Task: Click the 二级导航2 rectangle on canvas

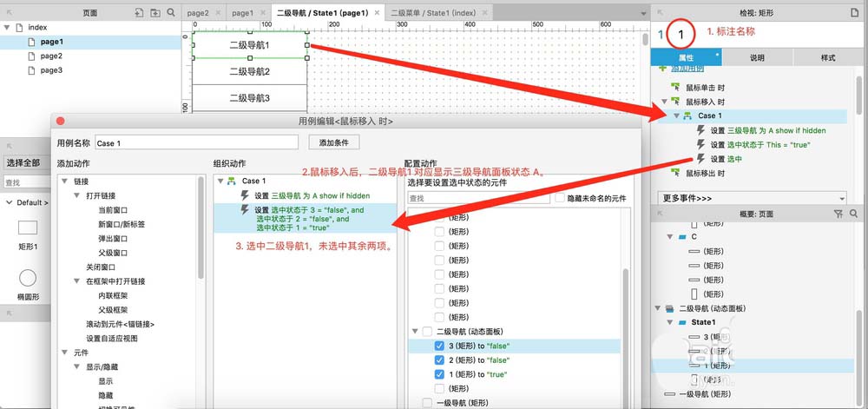Action: click(x=250, y=71)
